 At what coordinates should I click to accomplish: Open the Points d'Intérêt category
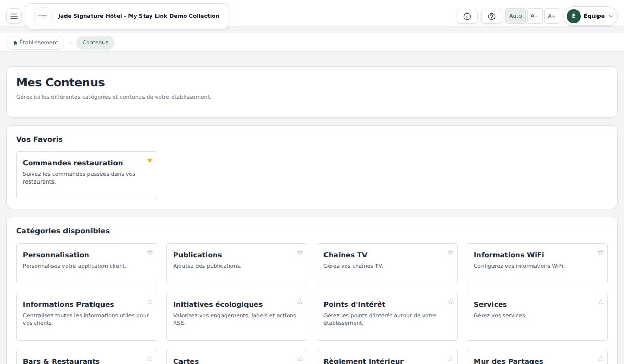point(387,317)
